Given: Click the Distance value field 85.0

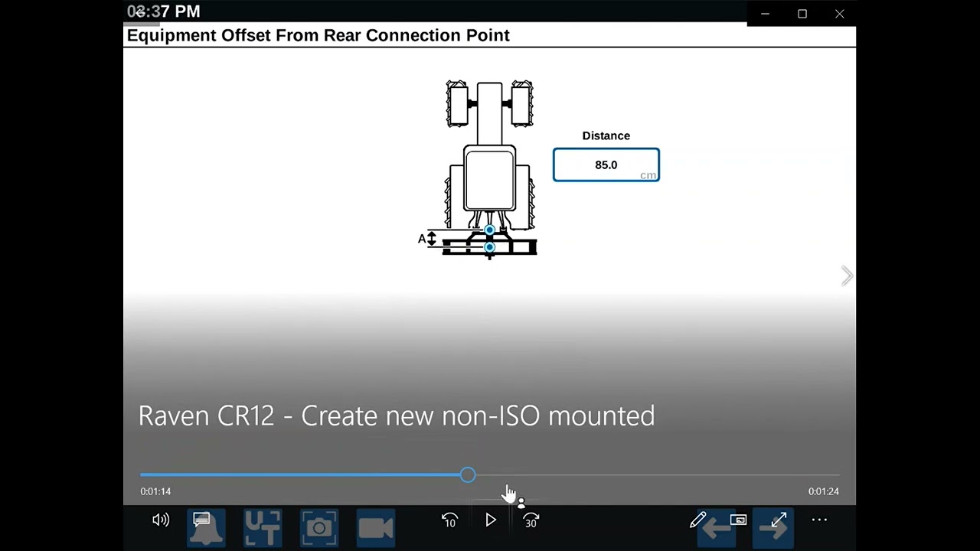Looking at the screenshot, I should tap(606, 165).
